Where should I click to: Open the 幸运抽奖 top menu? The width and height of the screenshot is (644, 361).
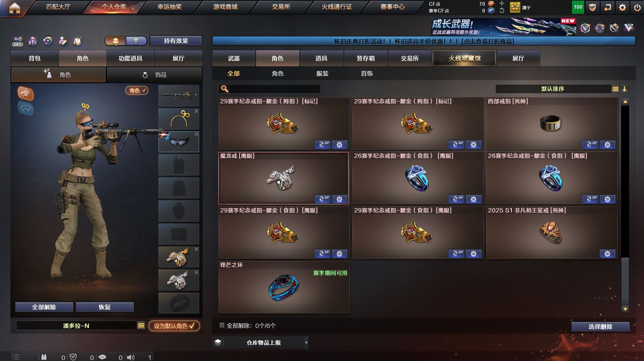click(x=170, y=7)
